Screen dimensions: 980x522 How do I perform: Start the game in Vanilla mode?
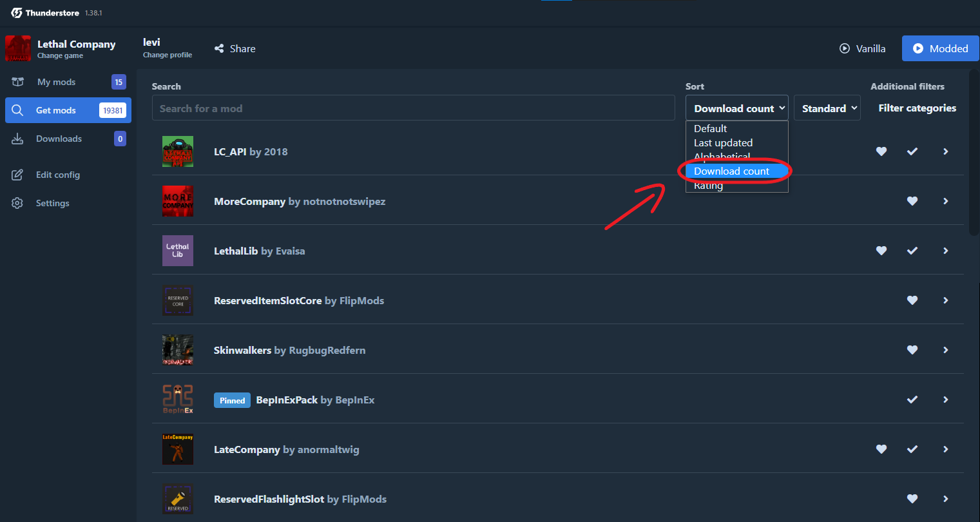(x=862, y=48)
